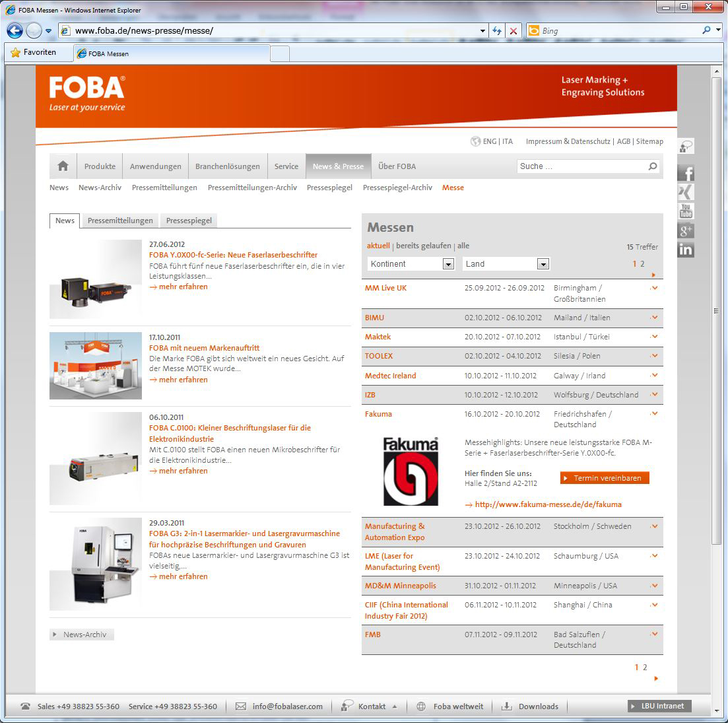Click the vertical scrollbar down arrow
The height and width of the screenshot is (723, 728).
coord(717,710)
